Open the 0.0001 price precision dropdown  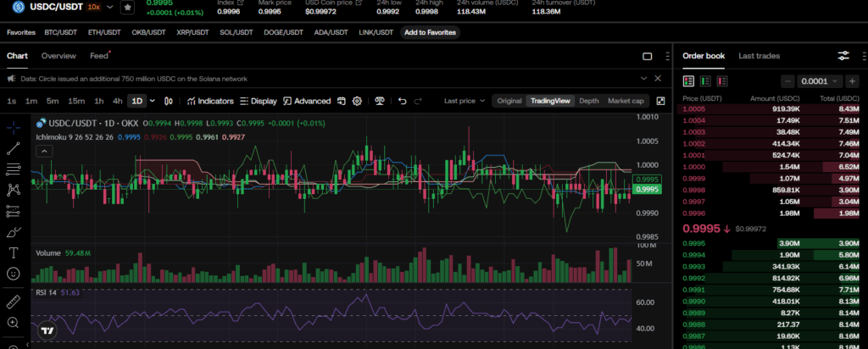[821, 81]
